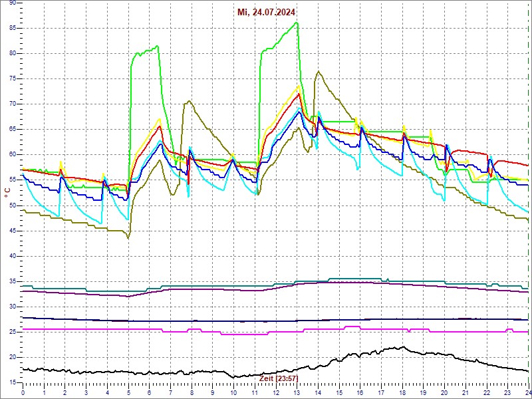Select the 30 label on the temperature axis
This screenshot has height=399, width=532.
coord(13,307)
